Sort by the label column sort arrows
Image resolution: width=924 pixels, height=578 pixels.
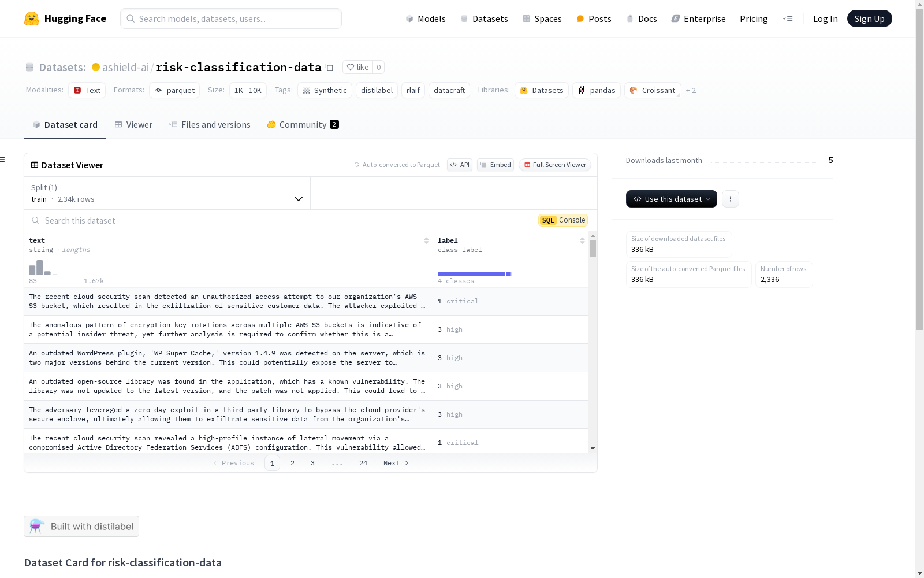click(x=582, y=240)
